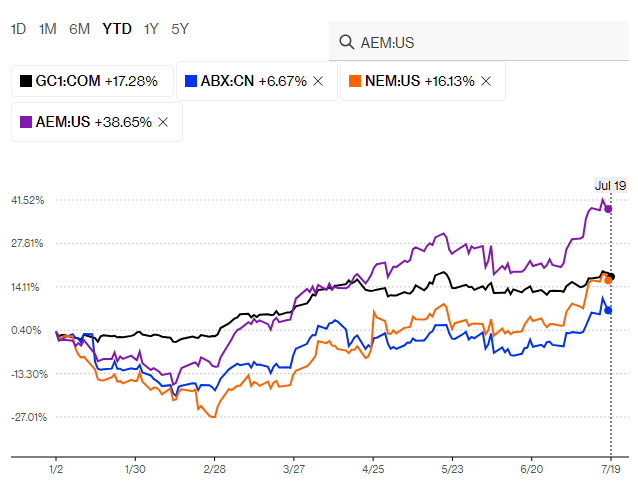Image resolution: width=638 pixels, height=488 pixels.
Task: Click the purple AEM:US color square
Action: click(28, 121)
